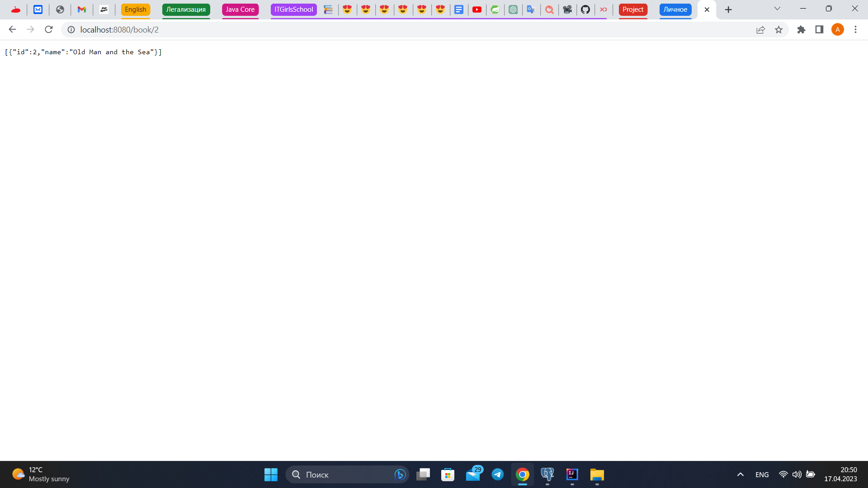Adjust the volume from the system tray
868x488 pixels.
(x=796, y=474)
